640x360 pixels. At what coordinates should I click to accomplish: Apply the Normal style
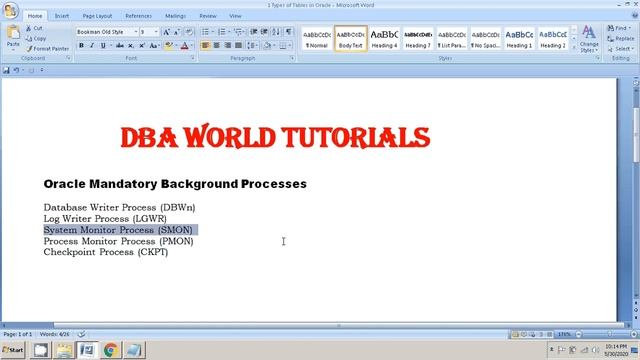[x=317, y=39]
